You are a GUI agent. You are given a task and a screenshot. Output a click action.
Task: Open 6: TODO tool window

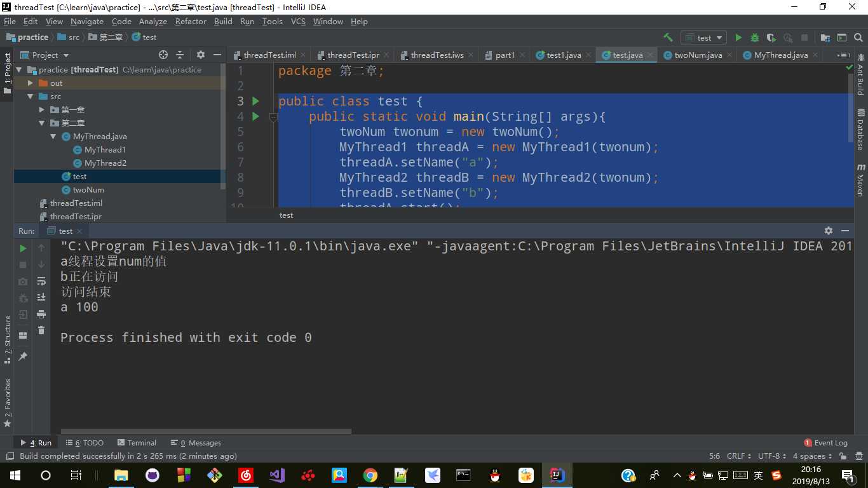tap(85, 443)
